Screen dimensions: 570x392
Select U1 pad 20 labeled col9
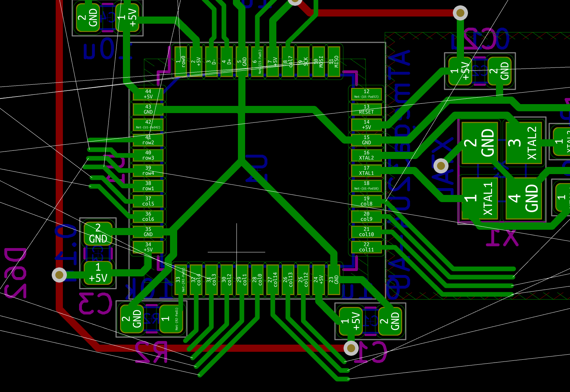pyautogui.click(x=366, y=216)
